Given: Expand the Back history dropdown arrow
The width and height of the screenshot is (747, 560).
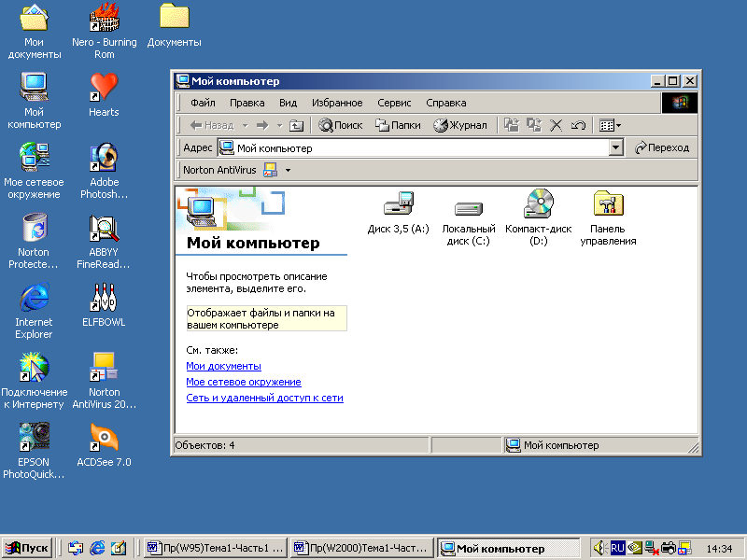Looking at the screenshot, I should [245, 126].
